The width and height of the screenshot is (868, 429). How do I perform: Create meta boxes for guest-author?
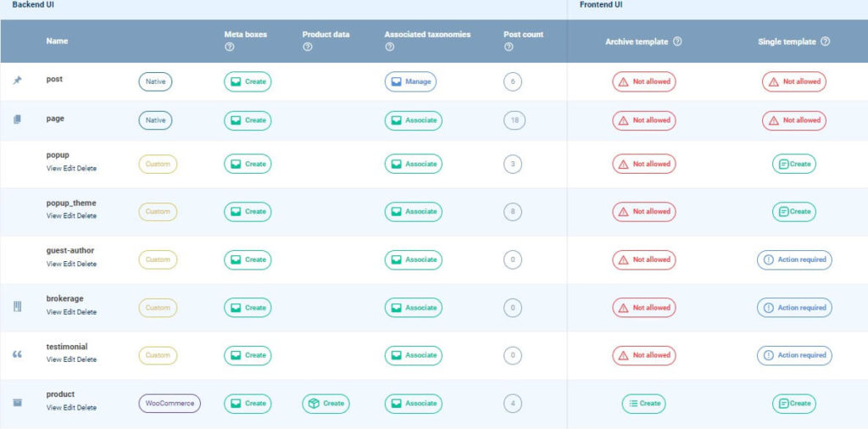click(248, 259)
